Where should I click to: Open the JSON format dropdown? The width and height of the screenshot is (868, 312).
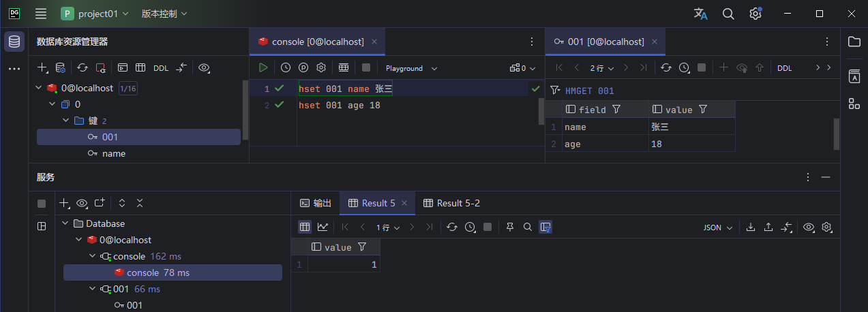[718, 228]
